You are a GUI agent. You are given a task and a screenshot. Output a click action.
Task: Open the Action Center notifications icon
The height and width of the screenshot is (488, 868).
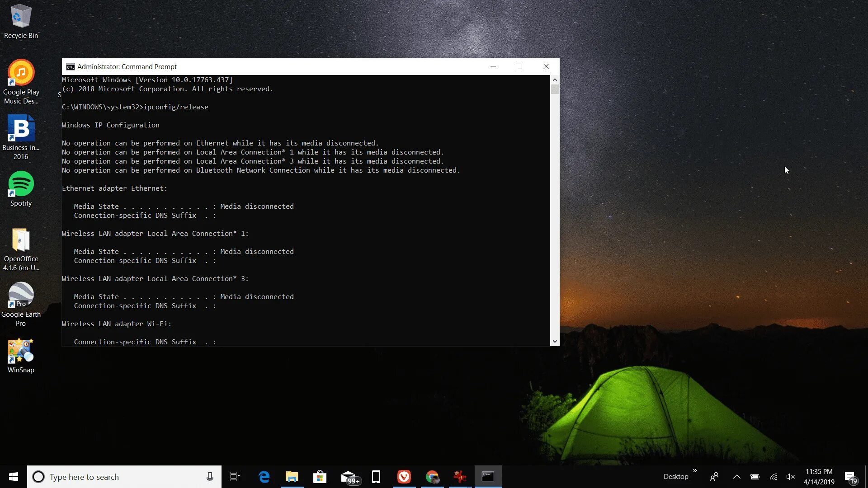point(850,477)
